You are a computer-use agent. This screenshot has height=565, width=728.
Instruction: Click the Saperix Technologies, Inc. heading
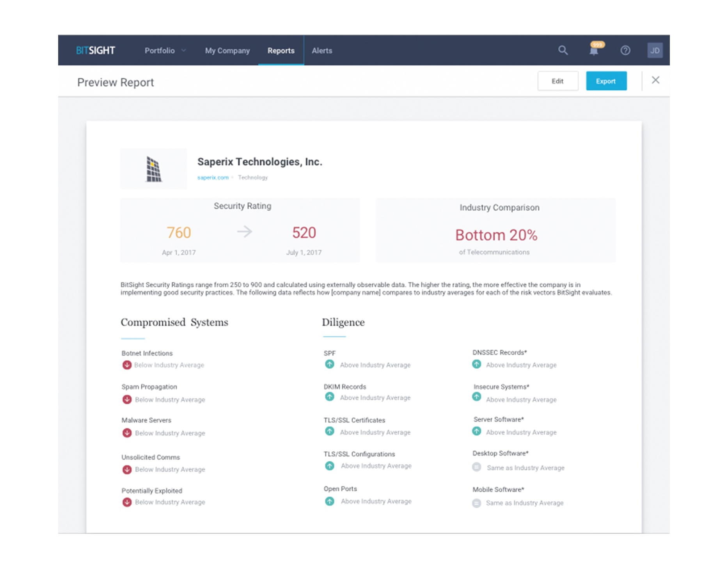(x=260, y=162)
